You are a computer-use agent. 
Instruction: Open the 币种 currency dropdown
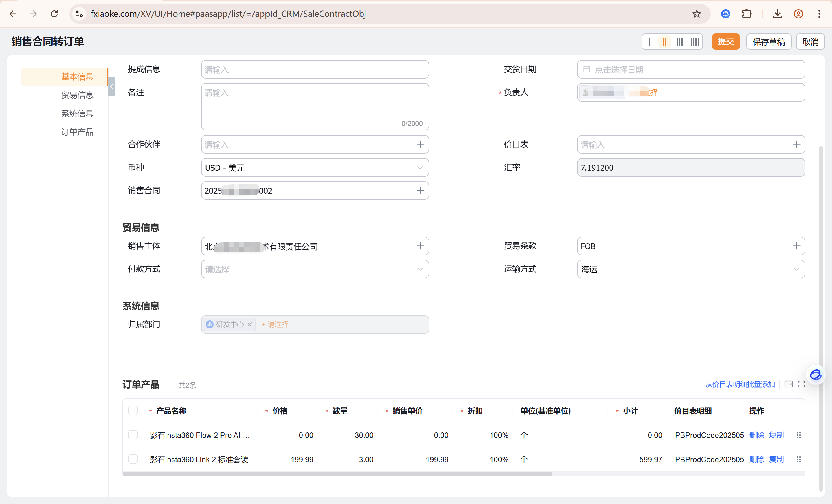315,168
